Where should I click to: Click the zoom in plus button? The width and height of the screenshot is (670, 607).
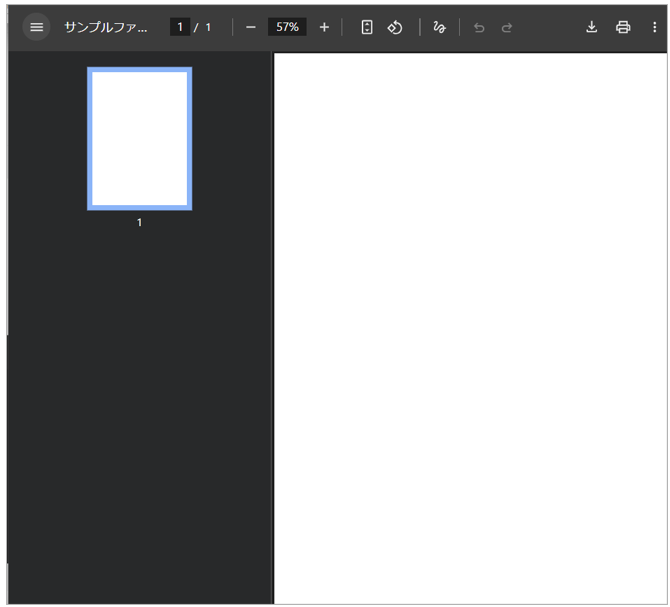tap(324, 27)
